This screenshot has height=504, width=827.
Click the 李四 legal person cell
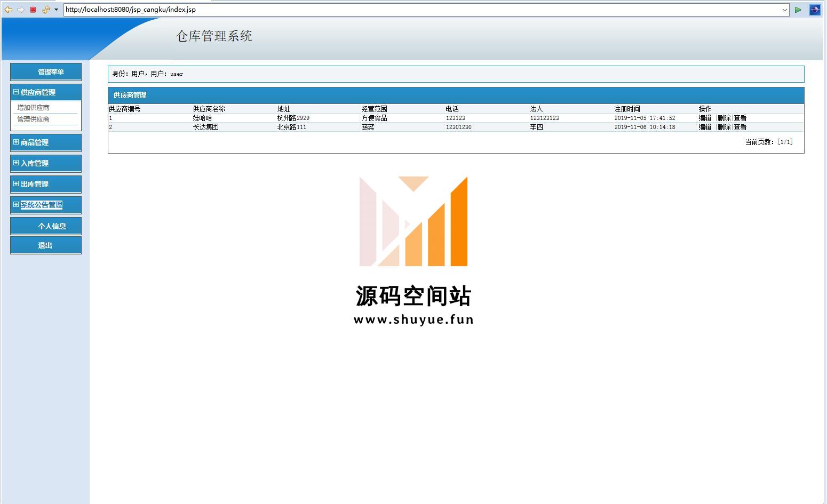(x=536, y=127)
